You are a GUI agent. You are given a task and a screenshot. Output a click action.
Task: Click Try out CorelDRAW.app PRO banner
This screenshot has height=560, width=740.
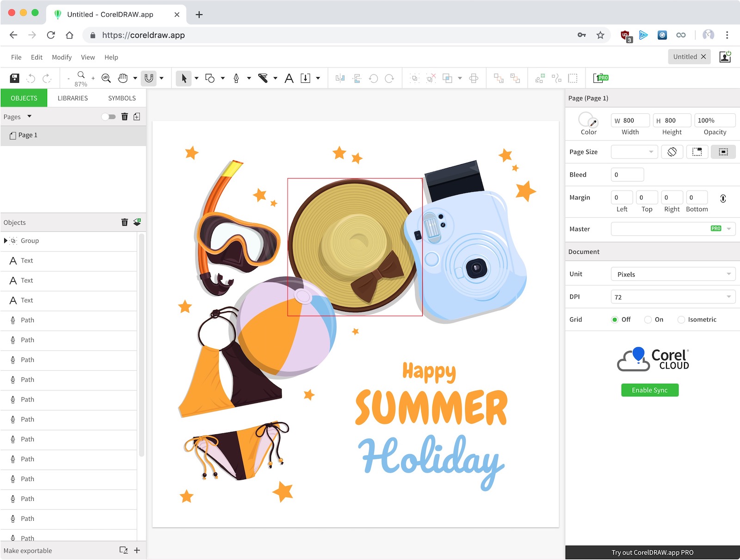pos(652,552)
